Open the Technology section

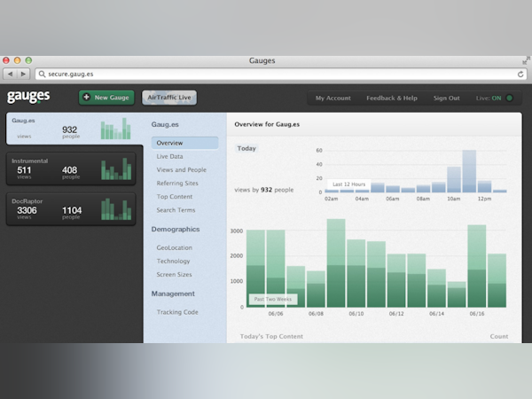[173, 261]
